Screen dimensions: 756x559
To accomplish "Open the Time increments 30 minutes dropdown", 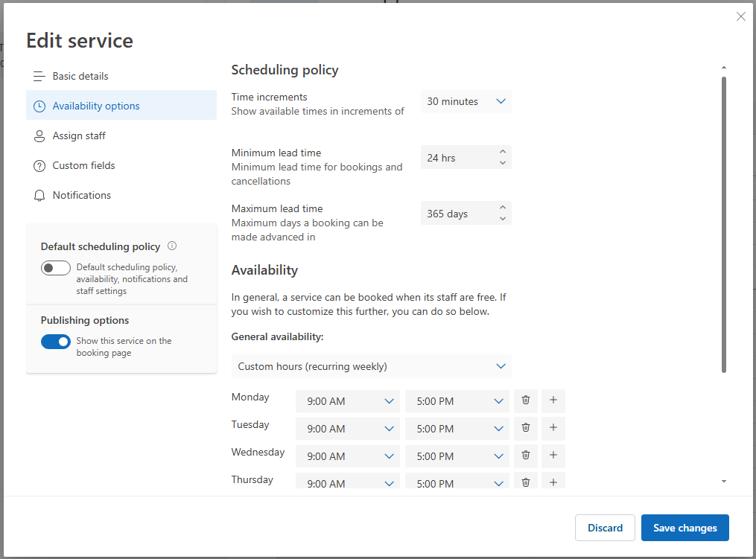I will (x=466, y=101).
